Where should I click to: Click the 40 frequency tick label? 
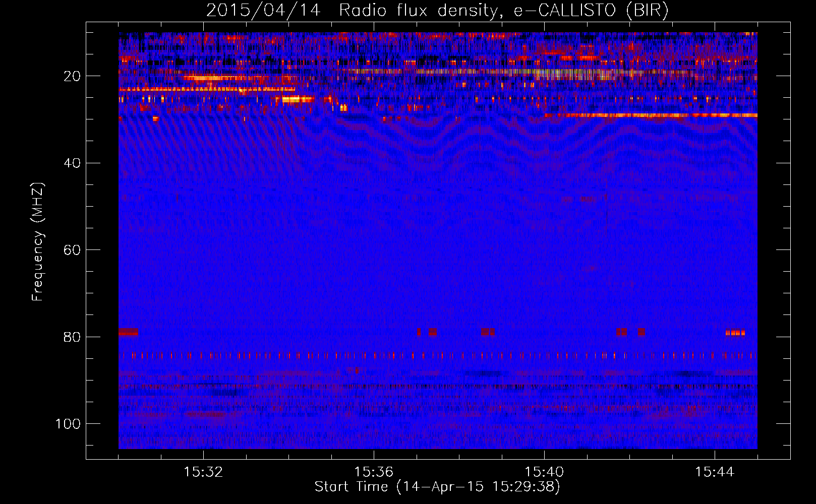72,163
